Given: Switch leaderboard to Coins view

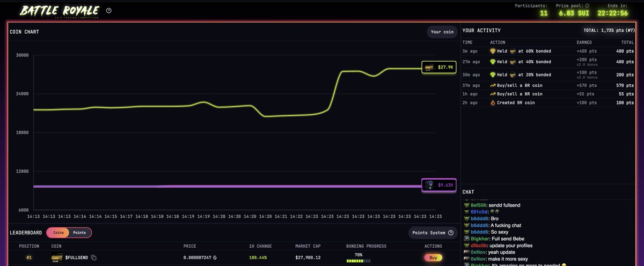Looking at the screenshot, I should coord(58,233).
